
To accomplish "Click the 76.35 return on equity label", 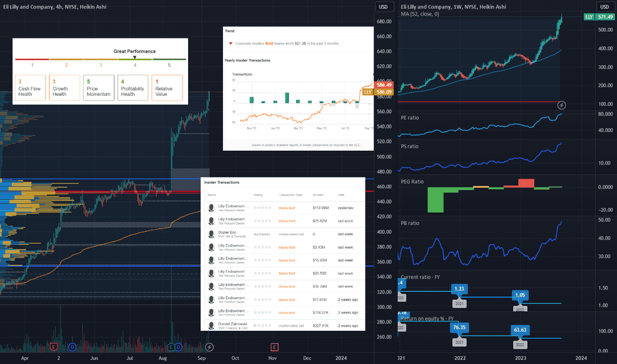I will (459, 328).
